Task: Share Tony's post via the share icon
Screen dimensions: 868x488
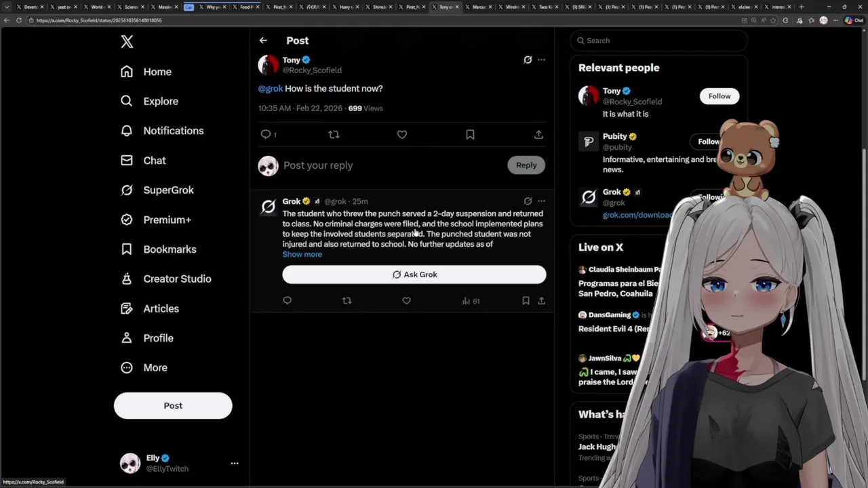Action: 538,134
